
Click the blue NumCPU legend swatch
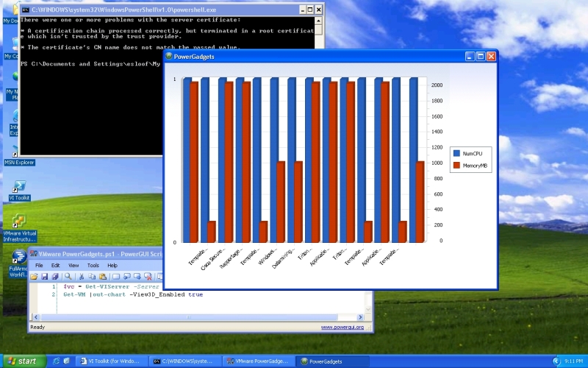(x=456, y=153)
